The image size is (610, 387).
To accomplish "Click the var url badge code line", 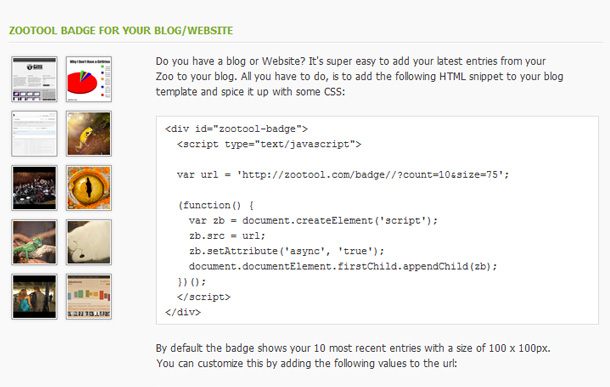I will click(x=343, y=175).
